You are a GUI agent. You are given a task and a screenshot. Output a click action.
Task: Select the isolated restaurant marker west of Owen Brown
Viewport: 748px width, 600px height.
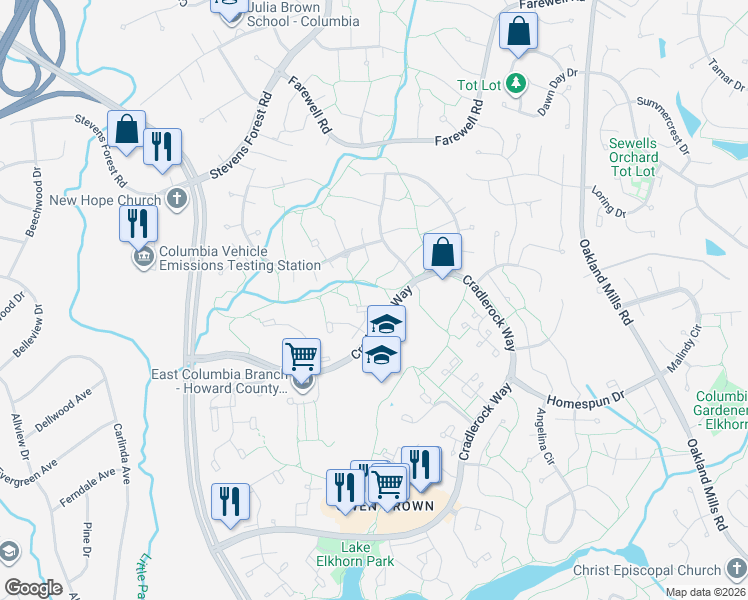(230, 502)
